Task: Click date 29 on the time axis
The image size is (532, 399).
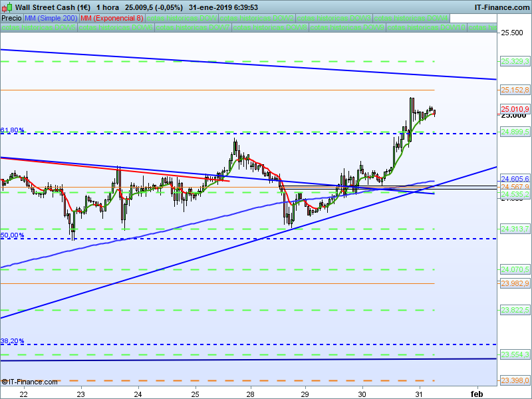Action: click(305, 394)
